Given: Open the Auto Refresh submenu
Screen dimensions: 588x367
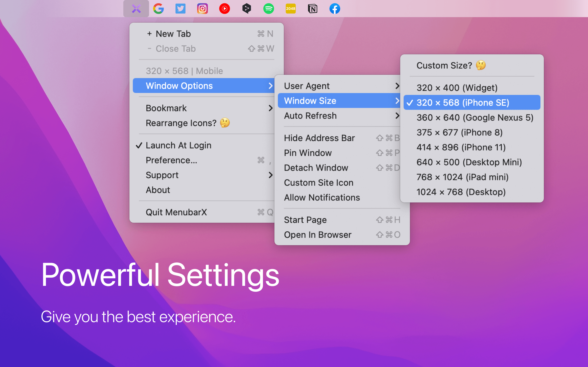Looking at the screenshot, I should (310, 116).
